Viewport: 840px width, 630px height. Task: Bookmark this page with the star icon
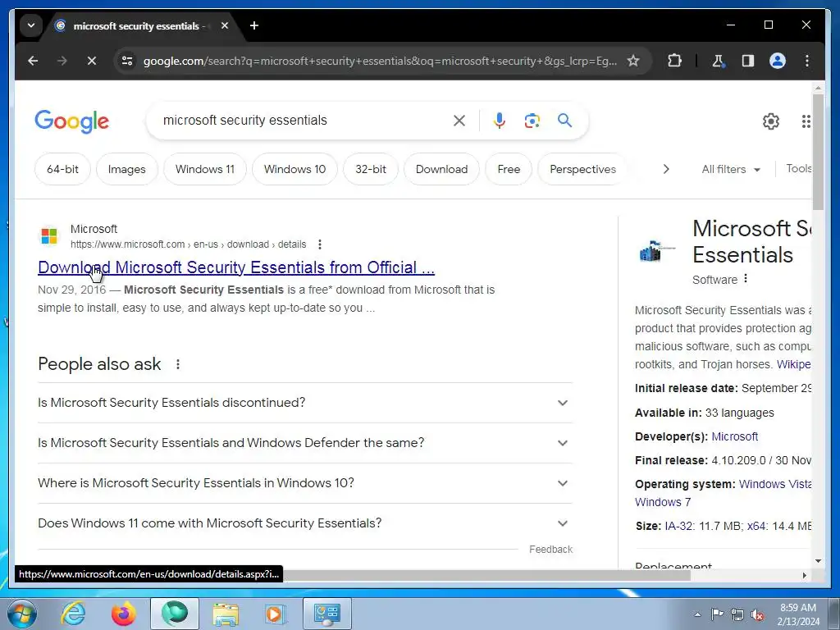(633, 61)
